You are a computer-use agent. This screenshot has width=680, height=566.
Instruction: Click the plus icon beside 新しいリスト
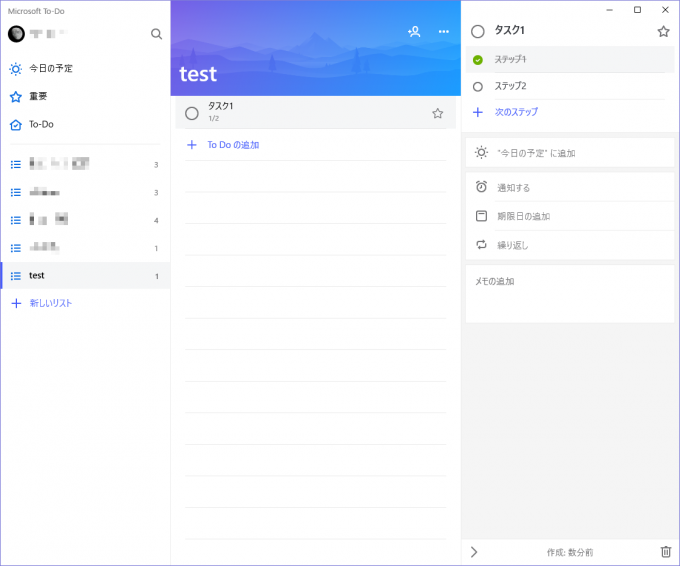point(16,303)
